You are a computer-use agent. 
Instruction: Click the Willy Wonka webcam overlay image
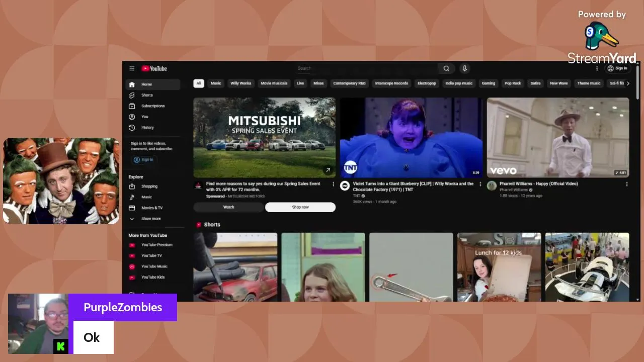click(x=61, y=181)
